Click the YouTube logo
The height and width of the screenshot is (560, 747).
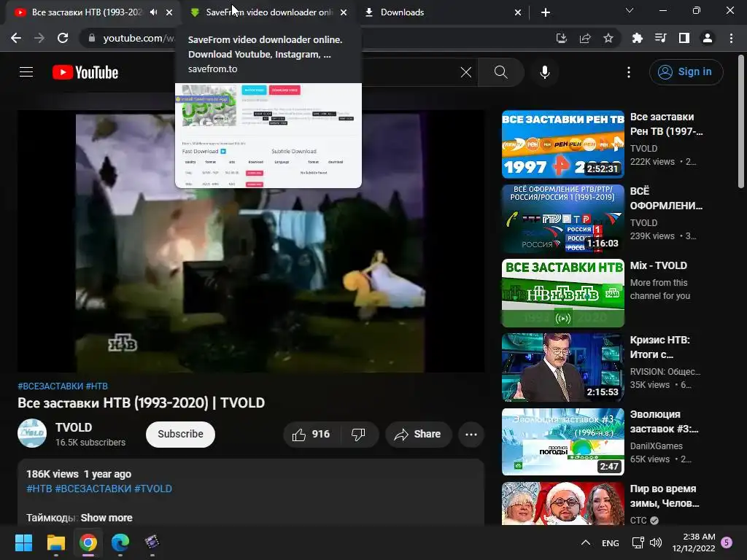[x=85, y=72]
